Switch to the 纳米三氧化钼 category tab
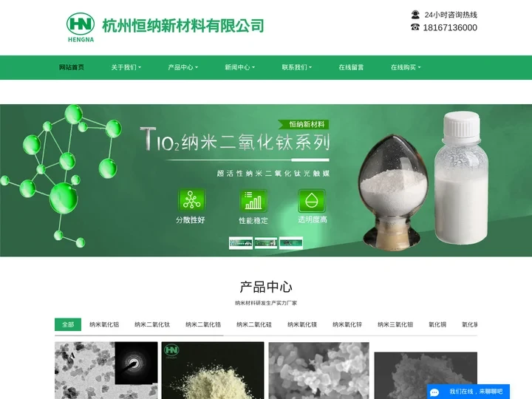532x399 pixels. [395, 324]
